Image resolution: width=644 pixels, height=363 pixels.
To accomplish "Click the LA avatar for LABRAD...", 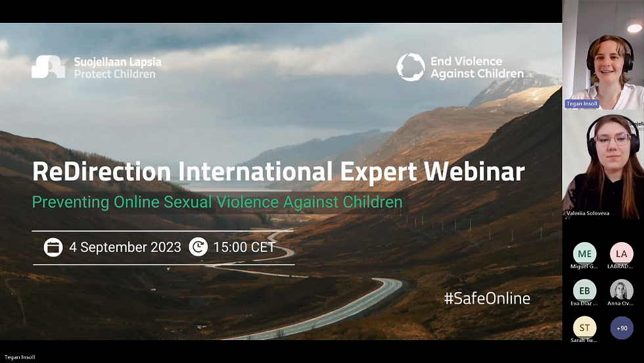I will 622,254.
